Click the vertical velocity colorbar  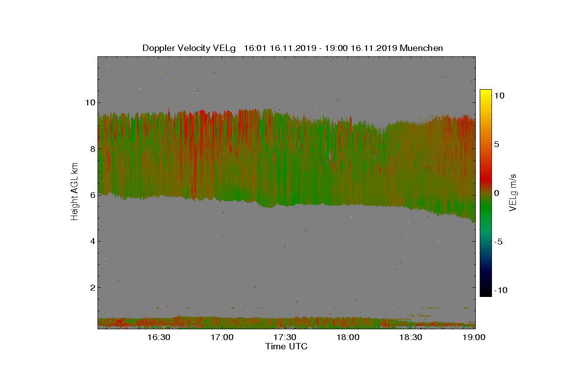[x=486, y=193]
